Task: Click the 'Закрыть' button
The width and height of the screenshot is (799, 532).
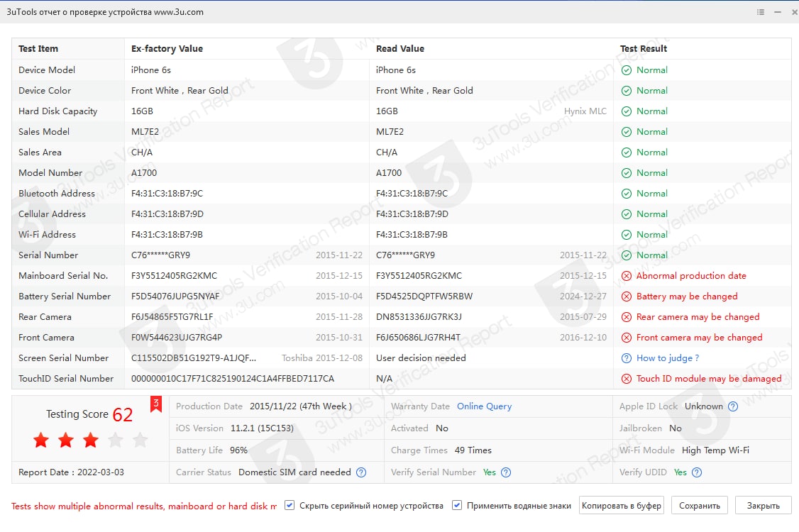Action: tap(763, 506)
